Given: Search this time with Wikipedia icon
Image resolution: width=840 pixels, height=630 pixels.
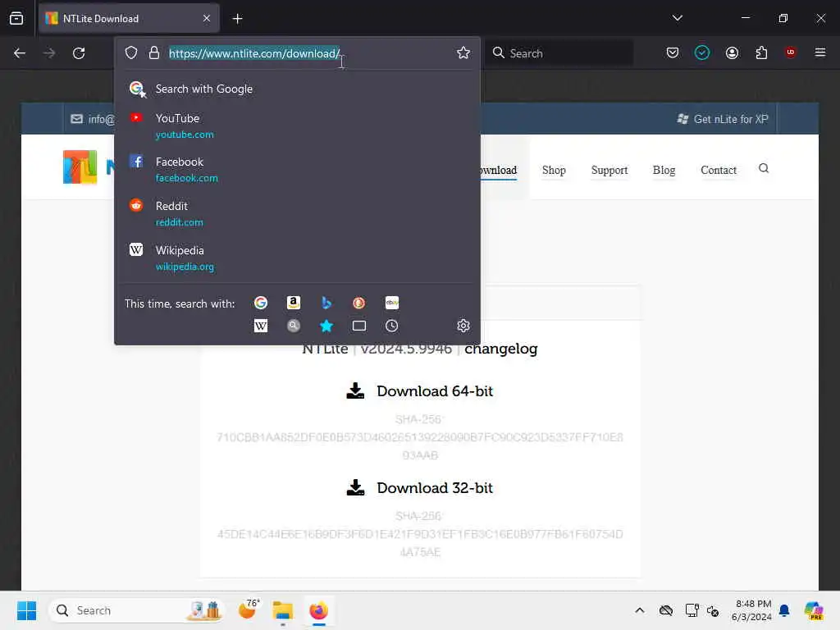Looking at the screenshot, I should pyautogui.click(x=261, y=326).
